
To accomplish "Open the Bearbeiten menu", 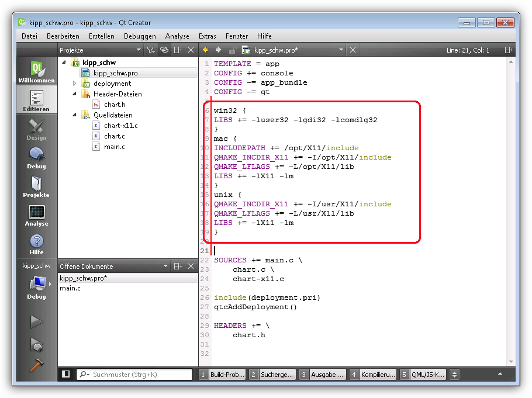I will coord(63,36).
